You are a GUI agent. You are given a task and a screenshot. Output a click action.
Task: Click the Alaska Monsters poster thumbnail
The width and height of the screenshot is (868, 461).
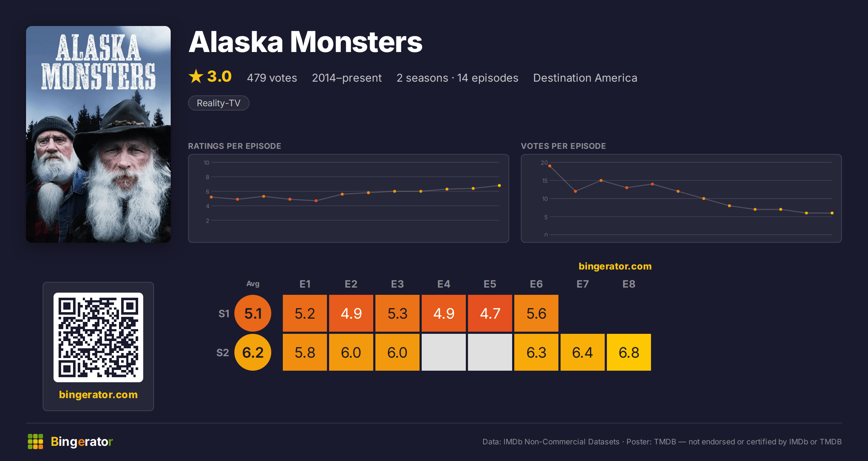point(98,134)
